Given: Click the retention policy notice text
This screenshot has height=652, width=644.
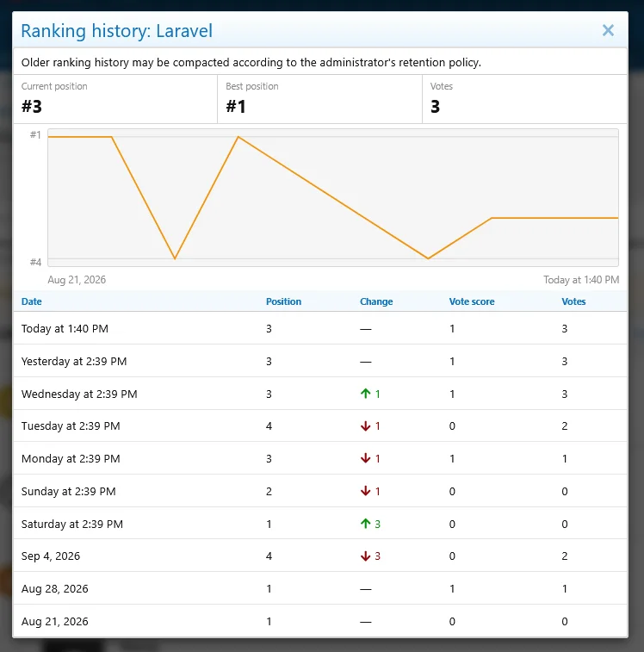Looking at the screenshot, I should tap(251, 62).
